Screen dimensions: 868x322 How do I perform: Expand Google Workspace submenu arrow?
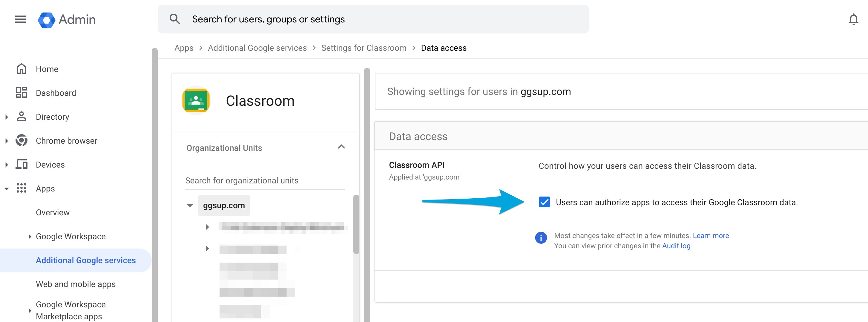click(30, 237)
